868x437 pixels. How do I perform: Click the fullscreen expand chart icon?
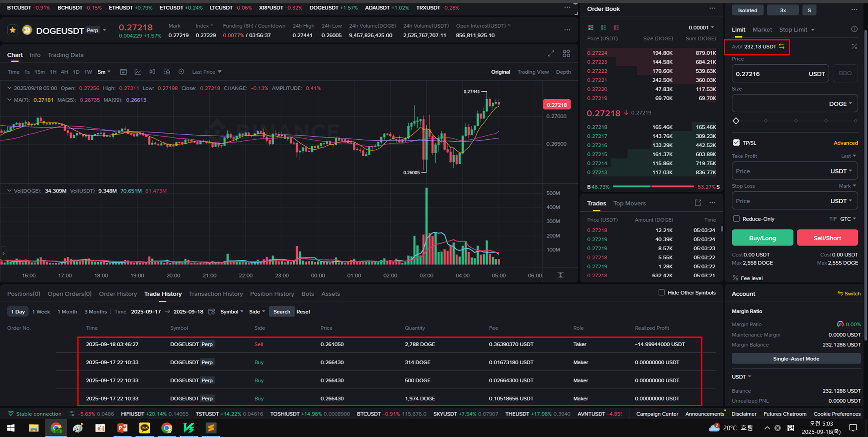[551, 54]
